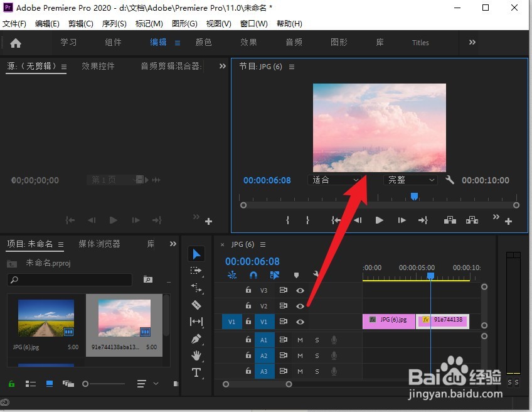Go to Out point in Program Monitor
Viewport: 532px width, 412px height.
click(423, 220)
